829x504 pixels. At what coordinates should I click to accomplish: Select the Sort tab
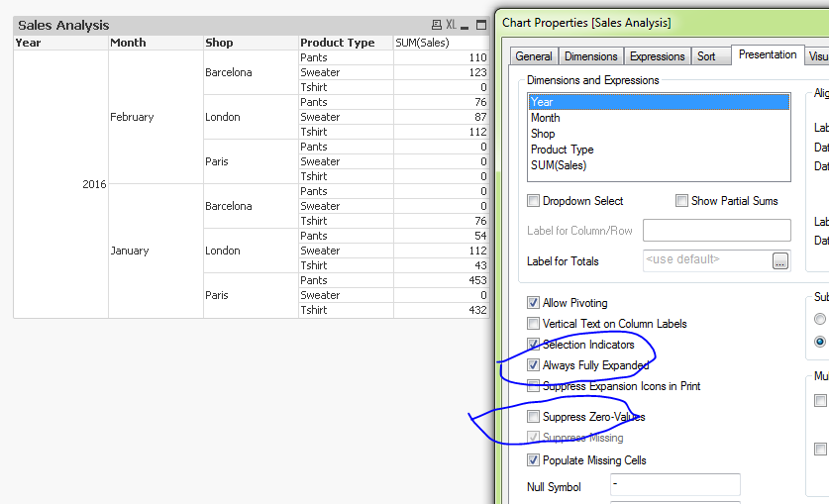[706, 56]
